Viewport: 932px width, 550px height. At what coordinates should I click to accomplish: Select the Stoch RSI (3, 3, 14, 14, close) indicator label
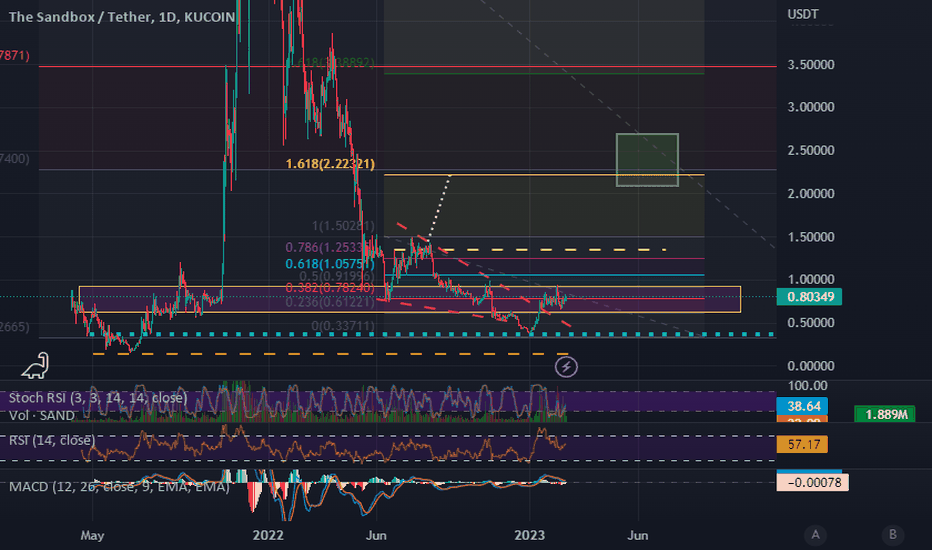click(x=98, y=398)
